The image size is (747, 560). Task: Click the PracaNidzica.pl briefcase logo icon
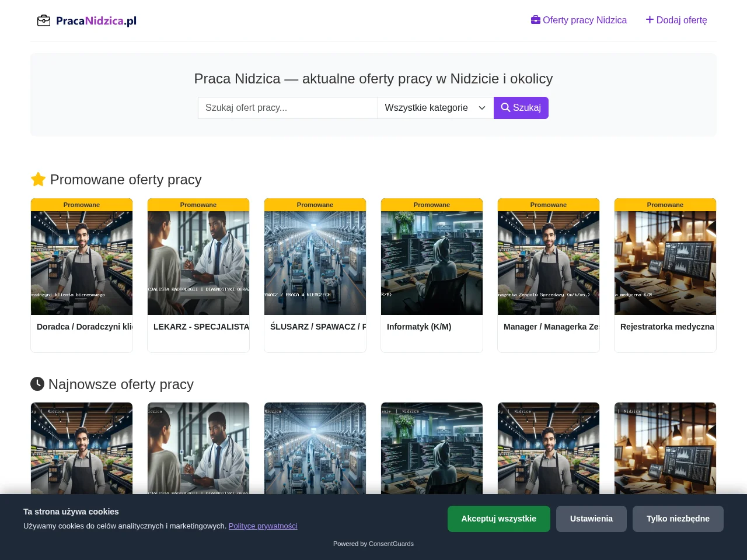pos(44,20)
